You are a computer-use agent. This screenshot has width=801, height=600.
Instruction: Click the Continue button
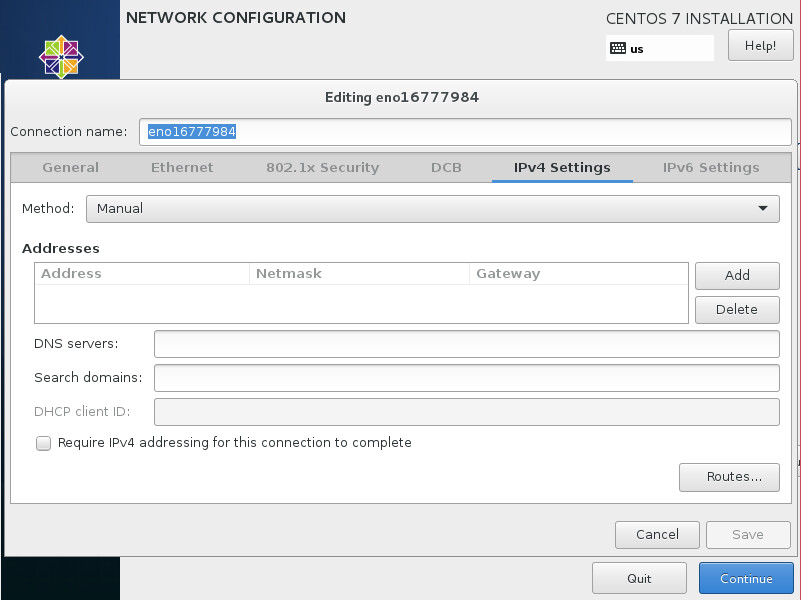pos(746,579)
